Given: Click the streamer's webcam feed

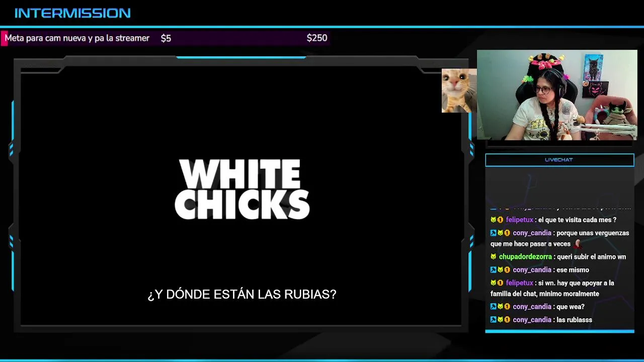Looking at the screenshot, I should (x=557, y=95).
